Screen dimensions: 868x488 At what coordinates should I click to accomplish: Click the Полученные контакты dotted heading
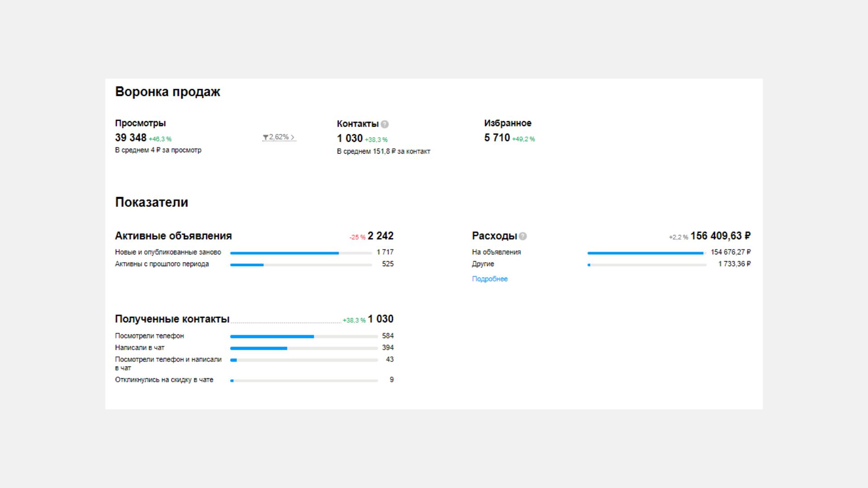click(x=172, y=319)
